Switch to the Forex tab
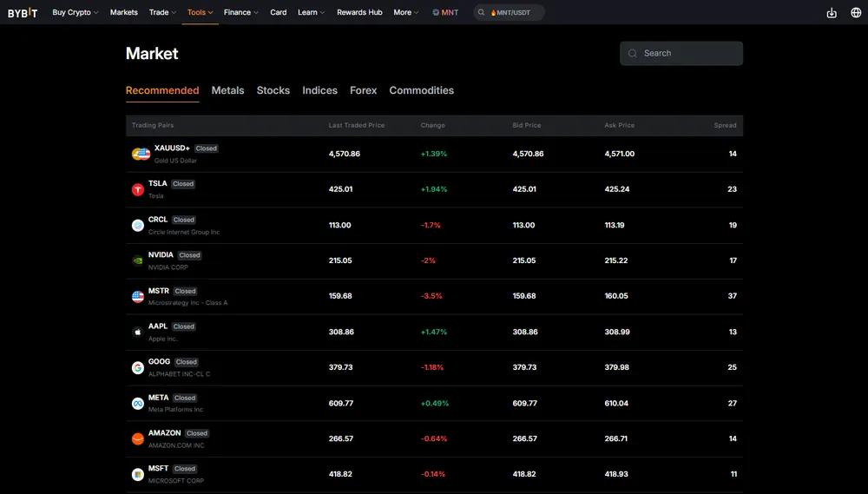The height and width of the screenshot is (494, 868). pyautogui.click(x=363, y=90)
